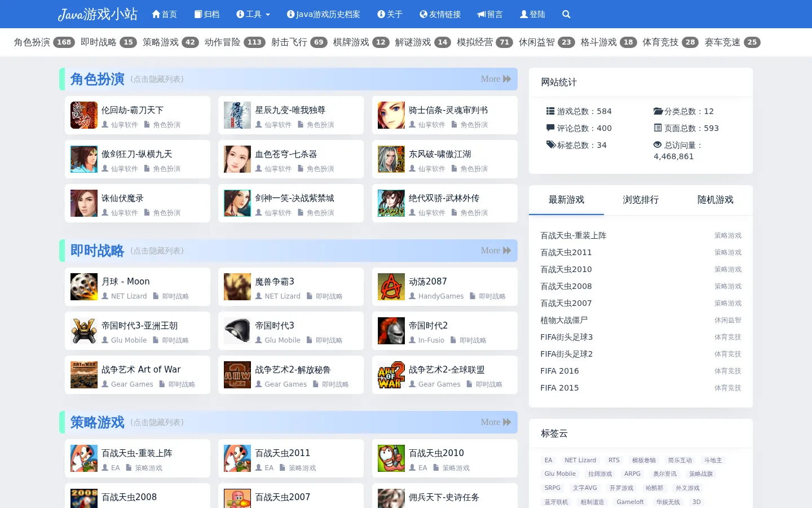Click the RTS tag in tag cloud

(x=614, y=460)
